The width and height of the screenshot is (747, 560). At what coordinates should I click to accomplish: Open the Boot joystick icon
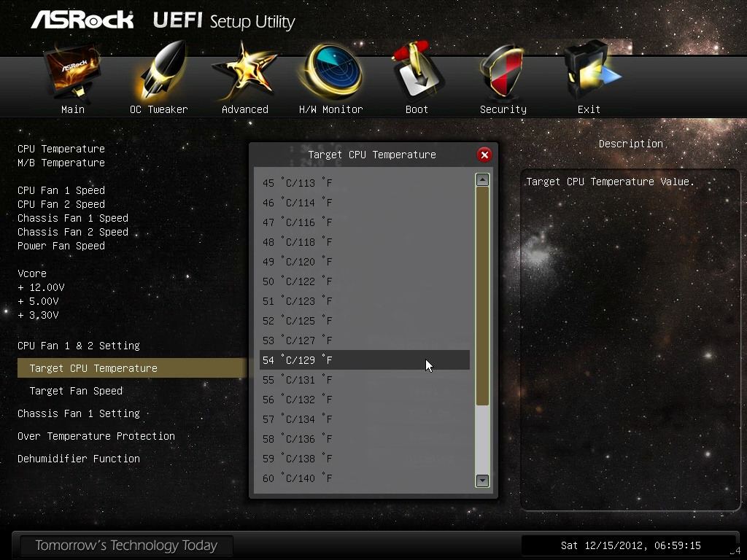tap(417, 71)
